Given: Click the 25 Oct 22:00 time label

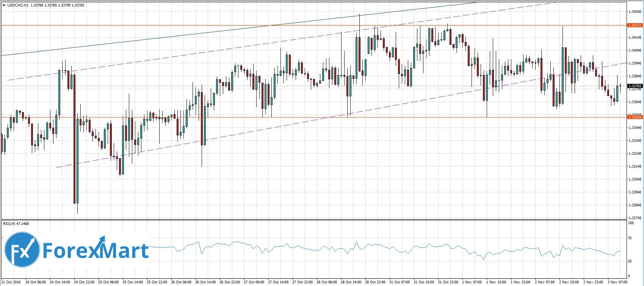Looking at the screenshot, I should coord(157,282).
